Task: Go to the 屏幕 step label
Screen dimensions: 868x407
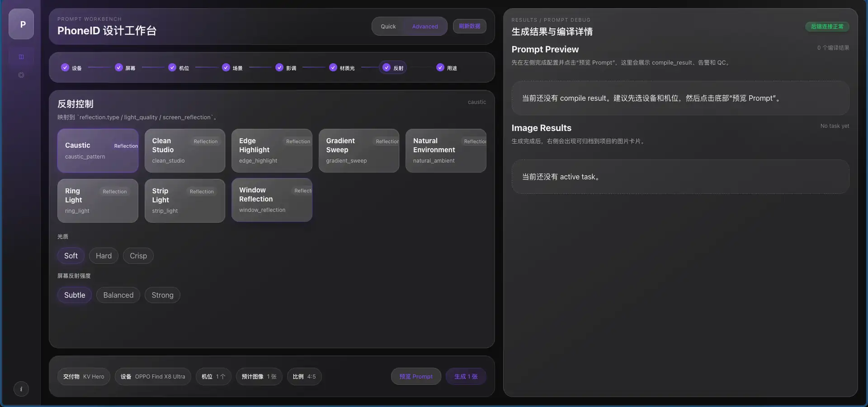Action: 130,68
